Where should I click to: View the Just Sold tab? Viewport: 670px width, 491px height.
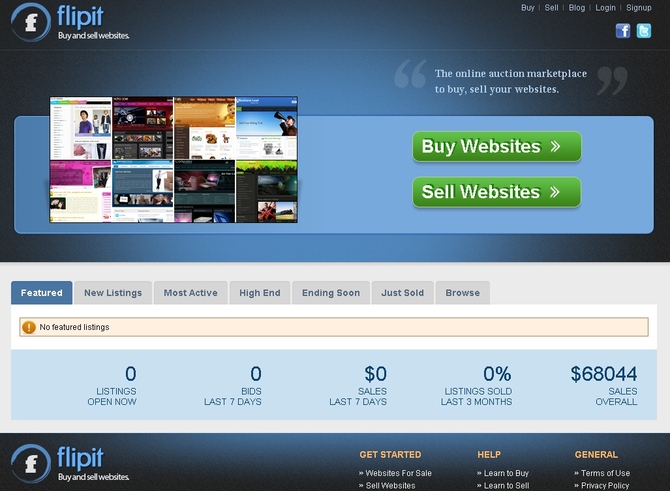[x=403, y=293]
